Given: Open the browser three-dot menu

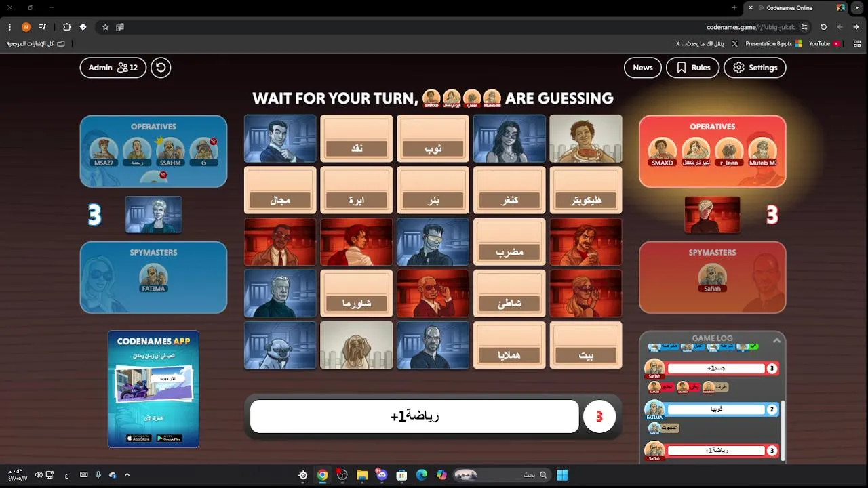Looking at the screenshot, I should 9,27.
